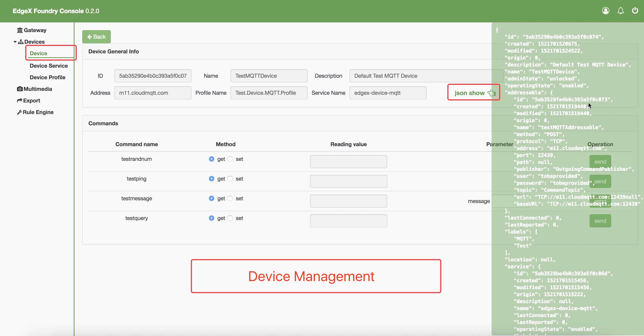Select set method for testping command
The height and width of the screenshot is (336, 644).
coord(230,179)
